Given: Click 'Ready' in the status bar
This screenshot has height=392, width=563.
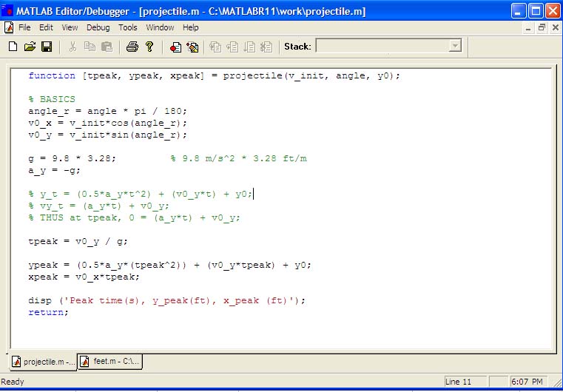Looking at the screenshot, I should (13, 382).
